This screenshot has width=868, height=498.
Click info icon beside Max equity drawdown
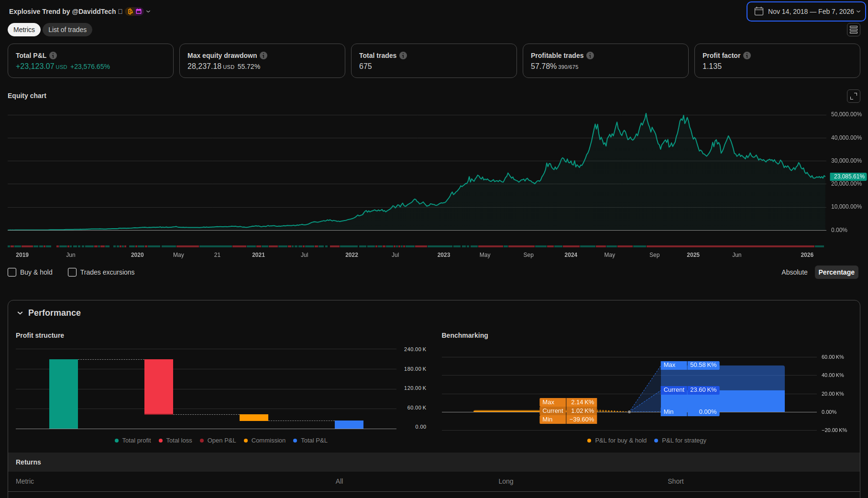click(x=264, y=55)
